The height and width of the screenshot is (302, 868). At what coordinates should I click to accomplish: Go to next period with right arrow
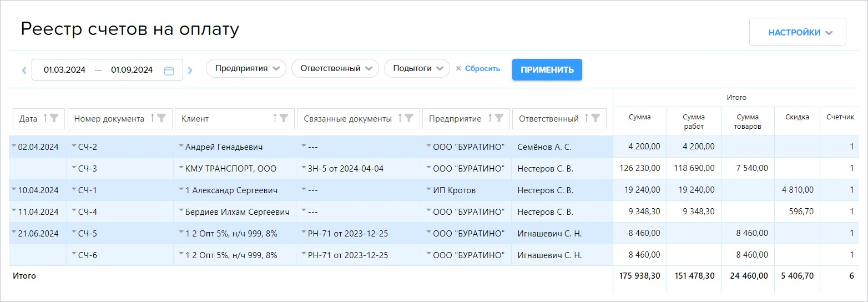pyautogui.click(x=190, y=70)
